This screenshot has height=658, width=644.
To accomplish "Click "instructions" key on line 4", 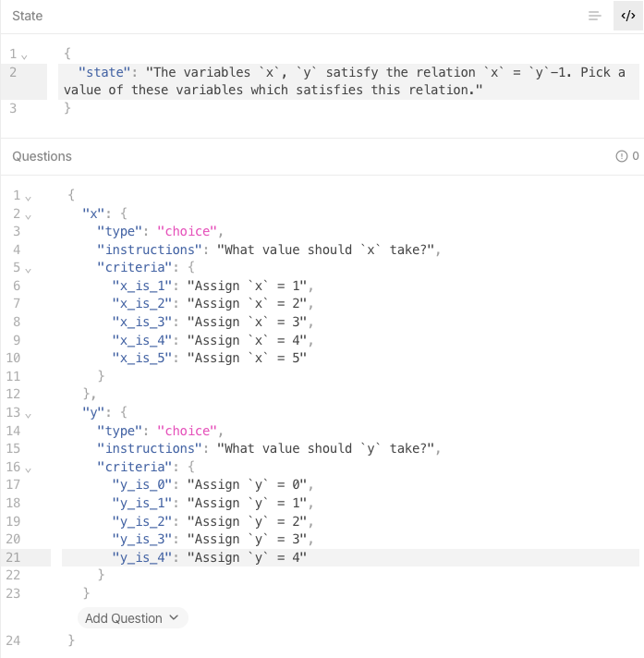I will [x=150, y=250].
